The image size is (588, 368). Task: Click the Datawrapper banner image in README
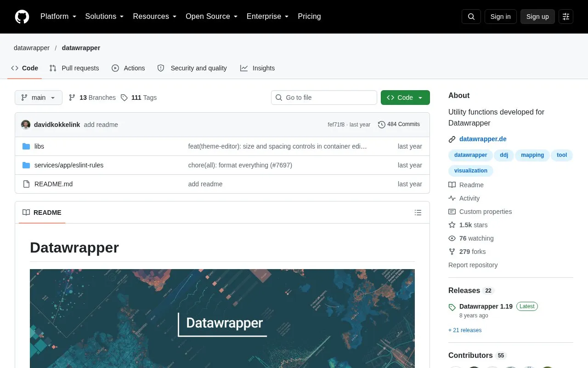[222, 318]
